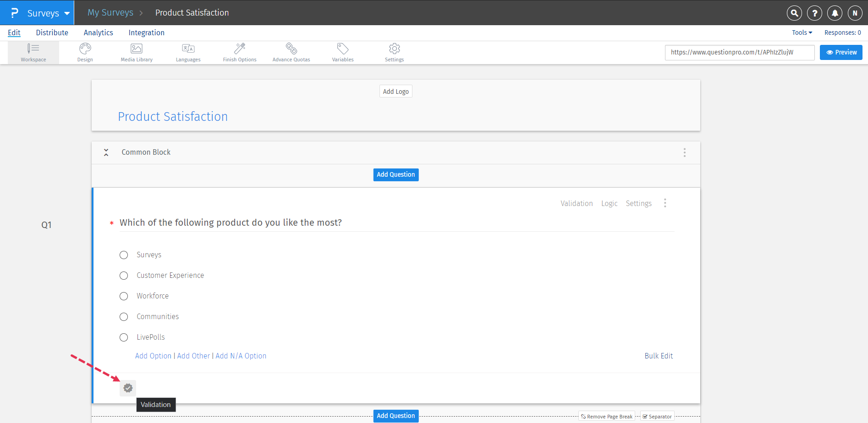
Task: Select the Workspace toolbar icon
Action: 33,53
